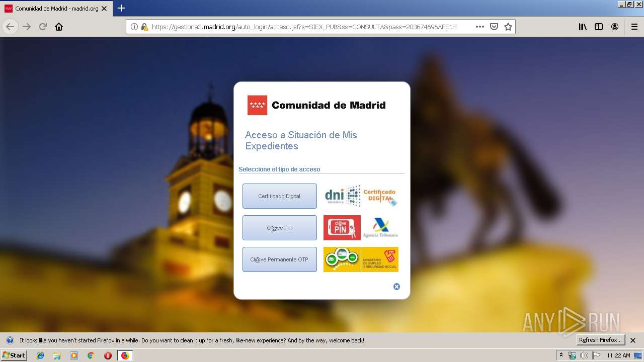Open File Explorer from taskbar
644x362 pixels.
[57, 355]
